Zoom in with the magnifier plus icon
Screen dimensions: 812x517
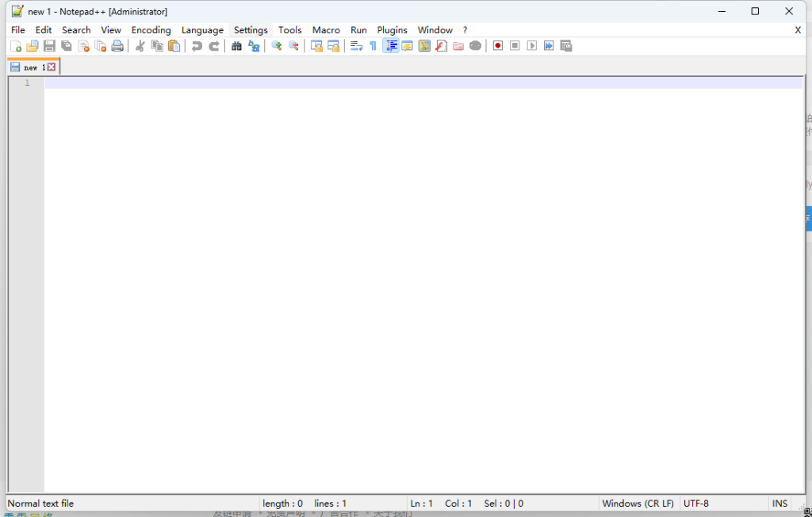(276, 46)
